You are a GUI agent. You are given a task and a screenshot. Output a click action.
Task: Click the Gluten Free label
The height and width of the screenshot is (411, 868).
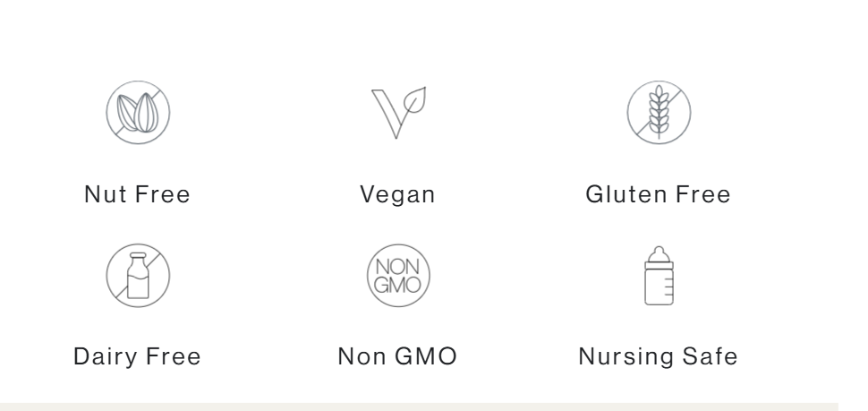point(659,194)
